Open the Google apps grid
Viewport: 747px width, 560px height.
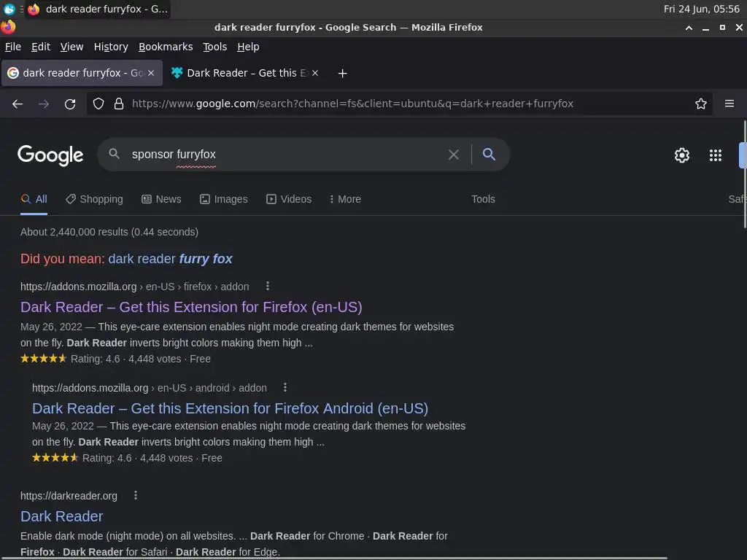[x=715, y=155]
